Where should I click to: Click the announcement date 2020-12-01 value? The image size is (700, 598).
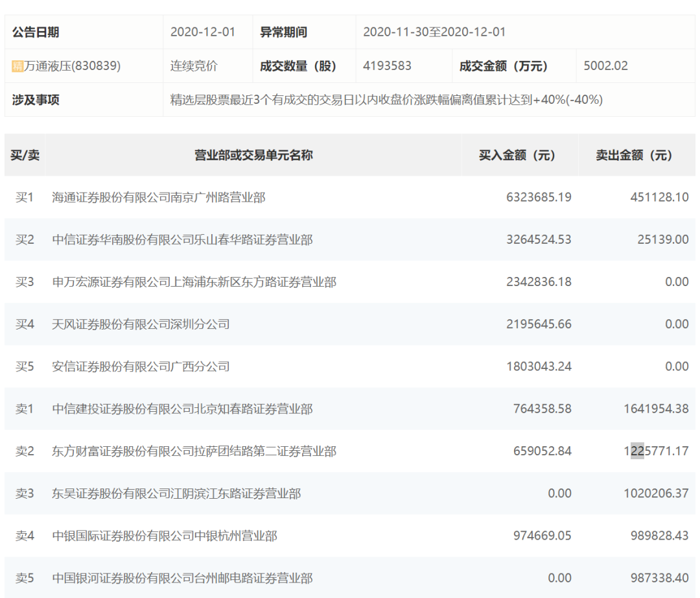point(203,32)
